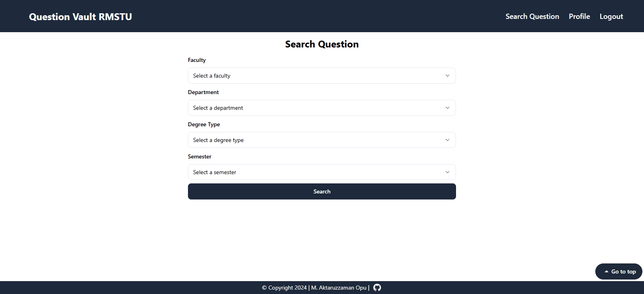Viewport: 644px width, 294px height.
Task: Click the Department field label
Action: (x=203, y=92)
